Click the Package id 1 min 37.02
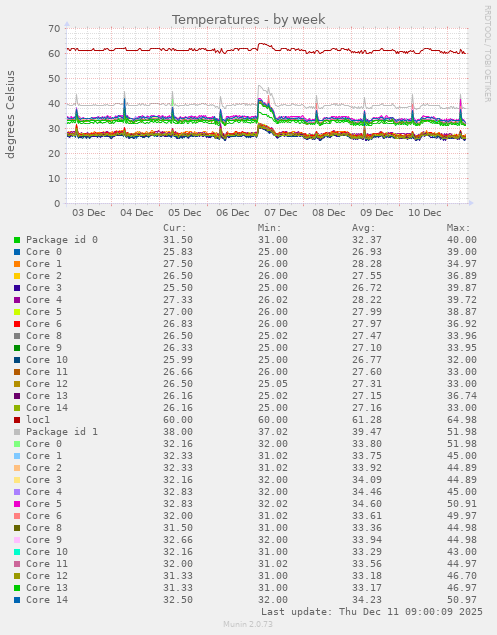497x635 pixels. point(273,432)
